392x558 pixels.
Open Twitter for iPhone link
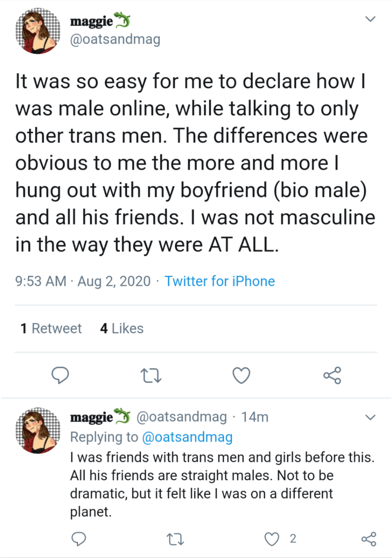220,281
